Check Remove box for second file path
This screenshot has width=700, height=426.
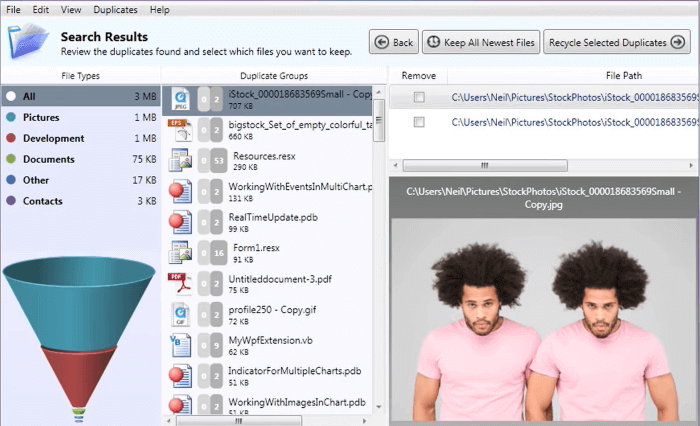(419, 121)
